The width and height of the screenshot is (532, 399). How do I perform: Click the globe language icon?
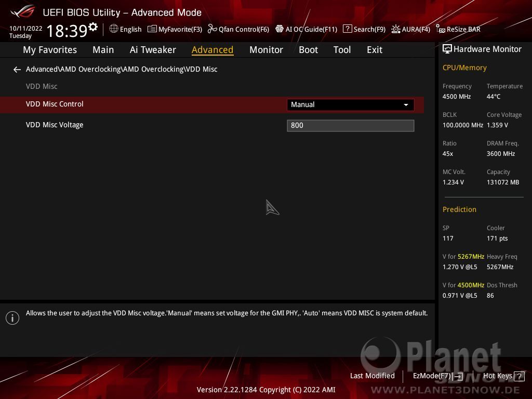coord(114,29)
